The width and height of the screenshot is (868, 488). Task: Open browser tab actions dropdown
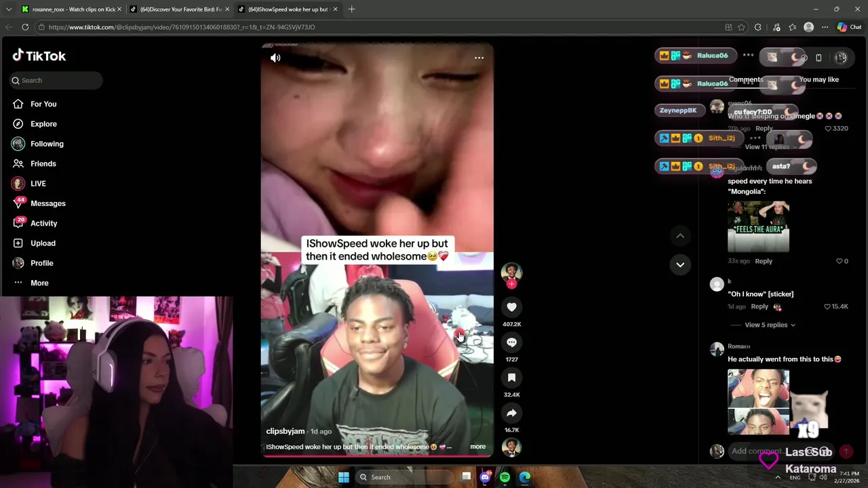[x=9, y=9]
